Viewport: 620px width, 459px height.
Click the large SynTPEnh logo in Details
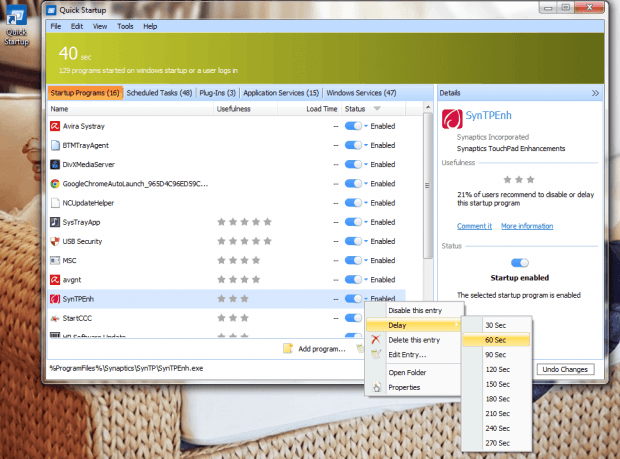pos(452,119)
